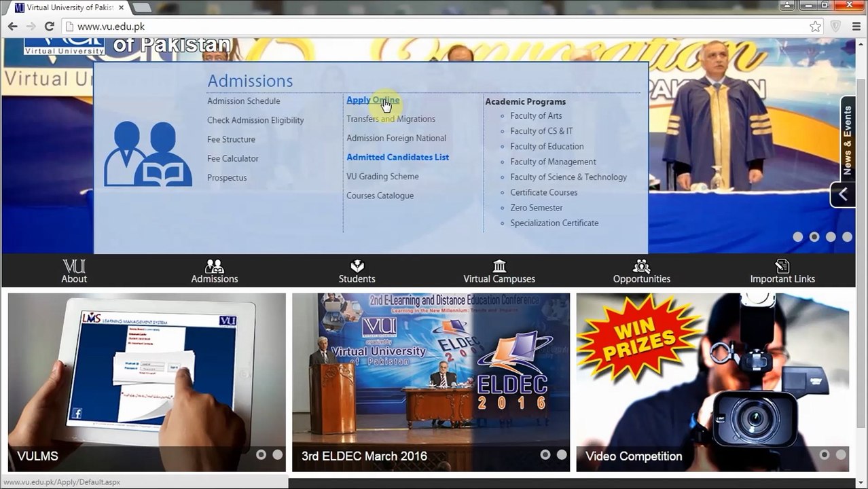Click the Apply Online link
868x489 pixels.
tap(373, 100)
